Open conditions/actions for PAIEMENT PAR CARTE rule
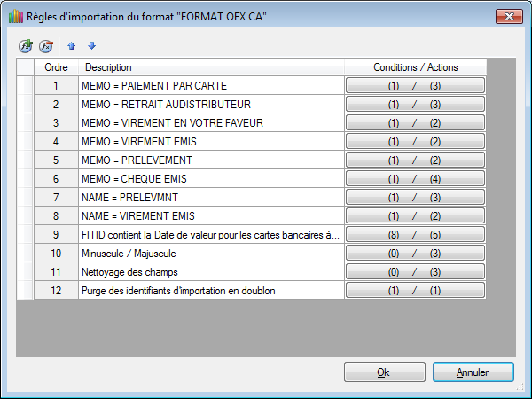Image resolution: width=532 pixels, height=399 pixels. [415, 86]
